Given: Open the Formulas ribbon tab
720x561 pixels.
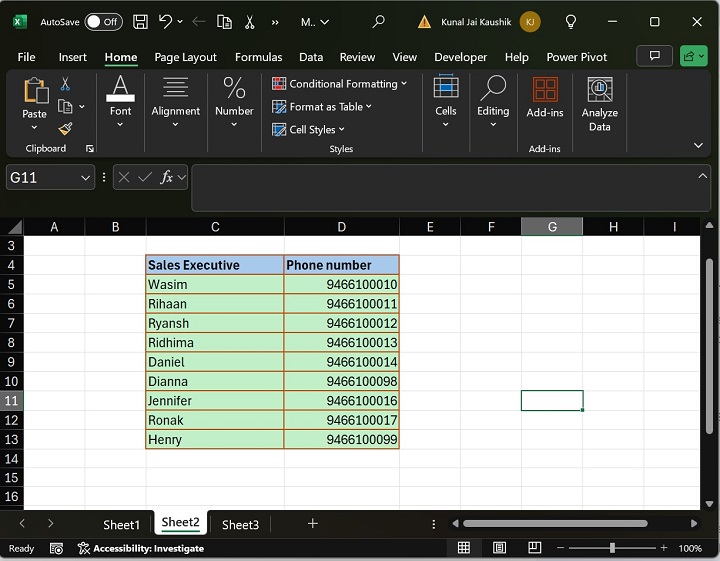Looking at the screenshot, I should [258, 57].
